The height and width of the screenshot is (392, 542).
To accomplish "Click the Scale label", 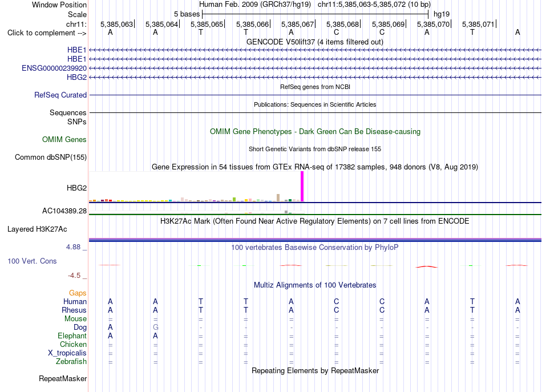I will 77,14.
